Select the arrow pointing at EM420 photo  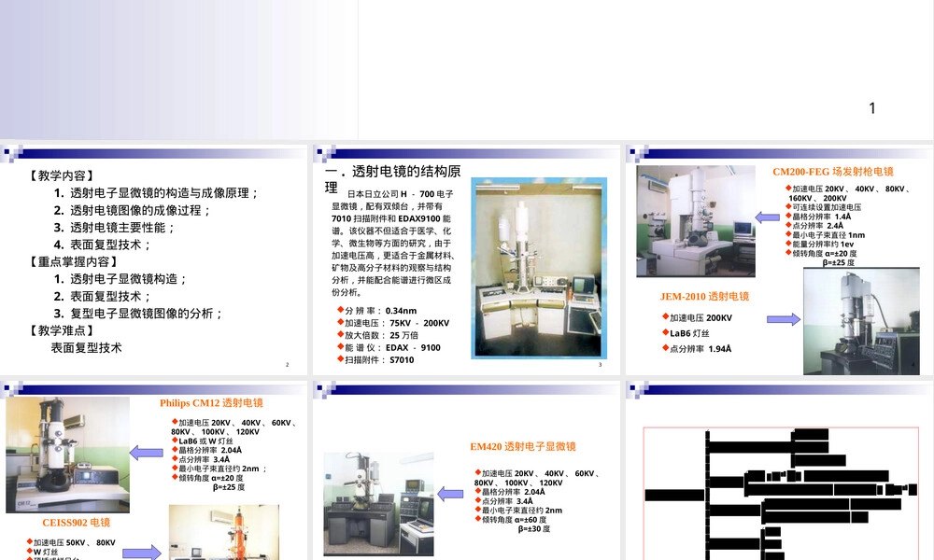point(450,494)
